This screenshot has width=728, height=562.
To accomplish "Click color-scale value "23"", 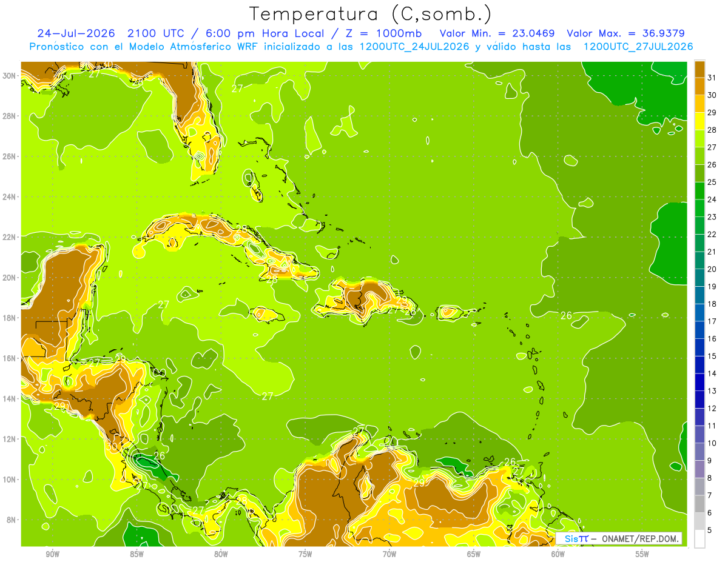I will (x=712, y=217).
